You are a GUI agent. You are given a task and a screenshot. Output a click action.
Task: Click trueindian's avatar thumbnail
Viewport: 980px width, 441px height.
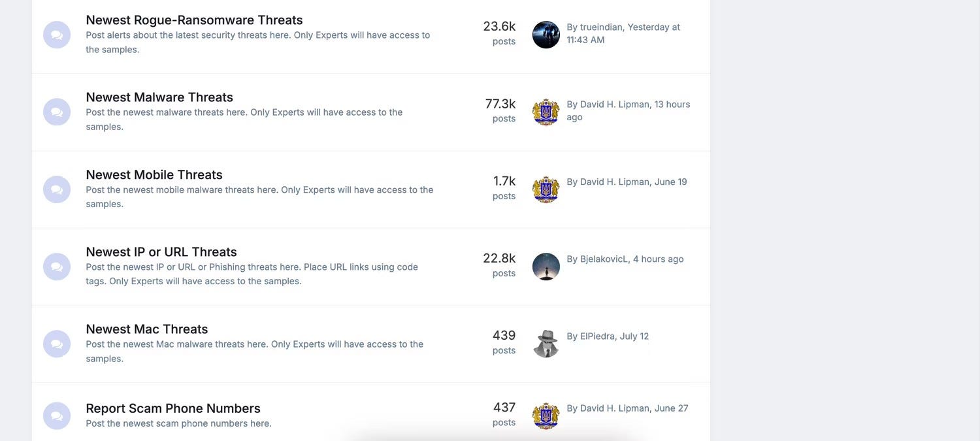pos(546,35)
